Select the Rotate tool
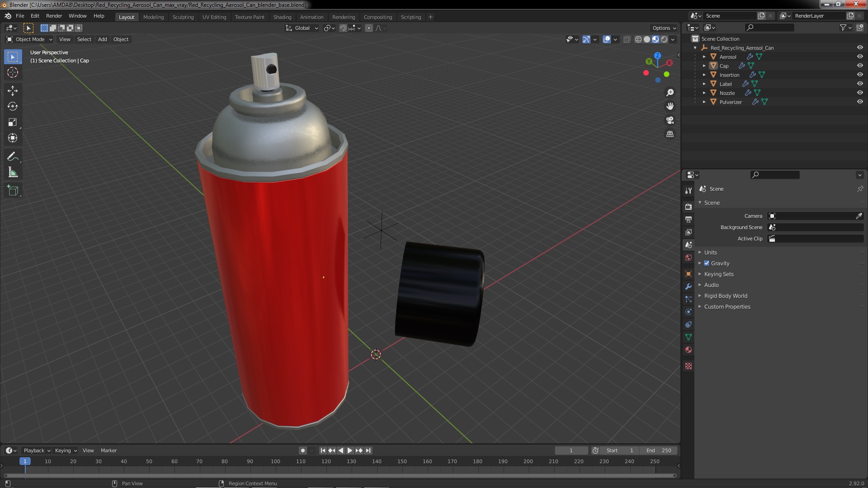Image resolution: width=868 pixels, height=488 pixels. coord(13,106)
